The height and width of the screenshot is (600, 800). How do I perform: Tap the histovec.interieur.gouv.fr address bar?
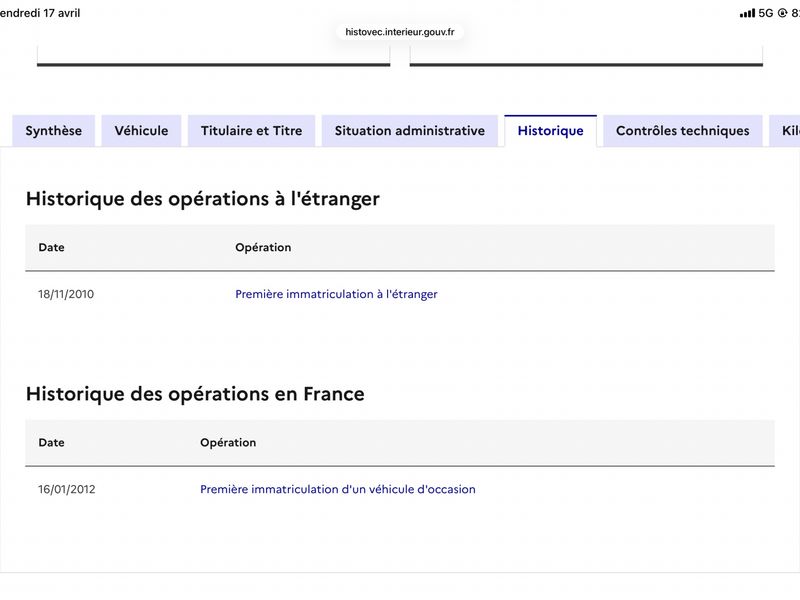point(399,32)
